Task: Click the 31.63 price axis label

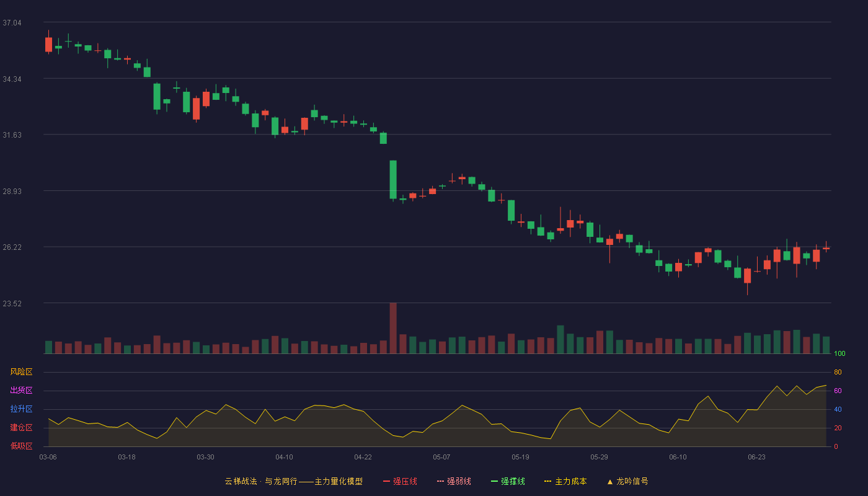Action: pos(12,135)
